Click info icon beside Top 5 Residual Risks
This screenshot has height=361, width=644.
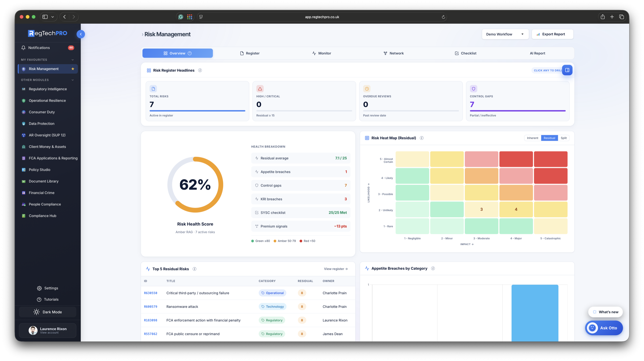coord(195,269)
